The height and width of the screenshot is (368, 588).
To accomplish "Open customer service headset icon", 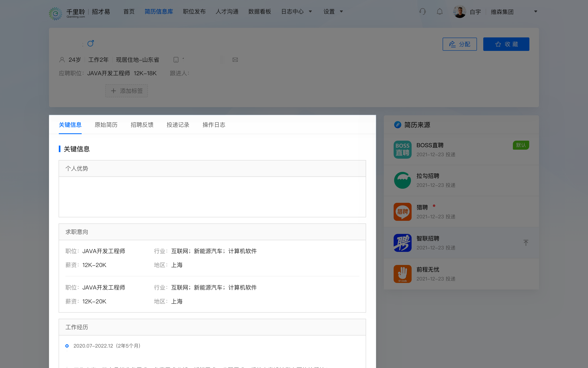I will tap(423, 11).
